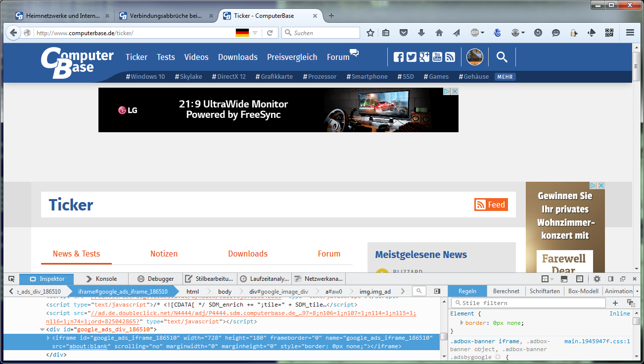Search HTML magnifier in inspector breadcrumbs
This screenshot has height=364, width=644.
(x=418, y=291)
